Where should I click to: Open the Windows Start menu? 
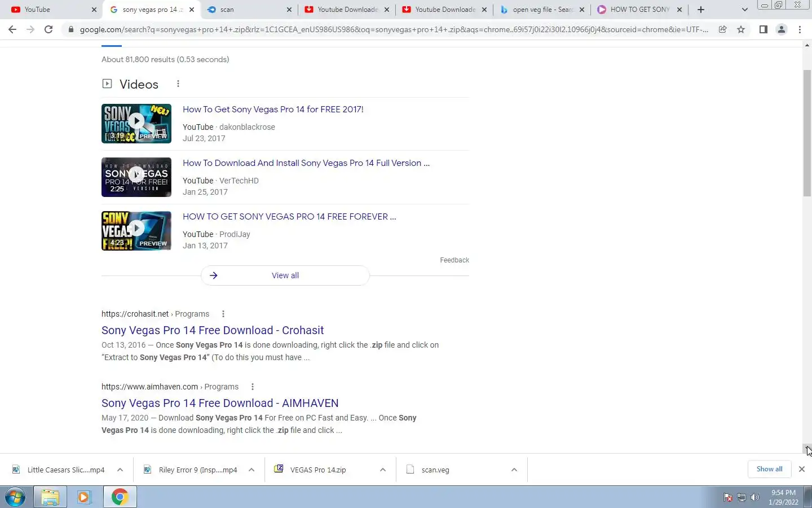point(15,497)
